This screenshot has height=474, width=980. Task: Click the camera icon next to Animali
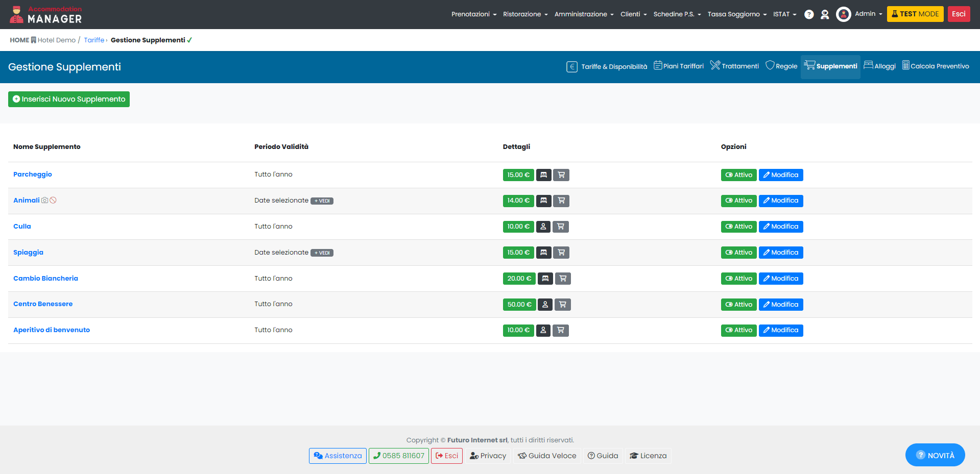(45, 201)
